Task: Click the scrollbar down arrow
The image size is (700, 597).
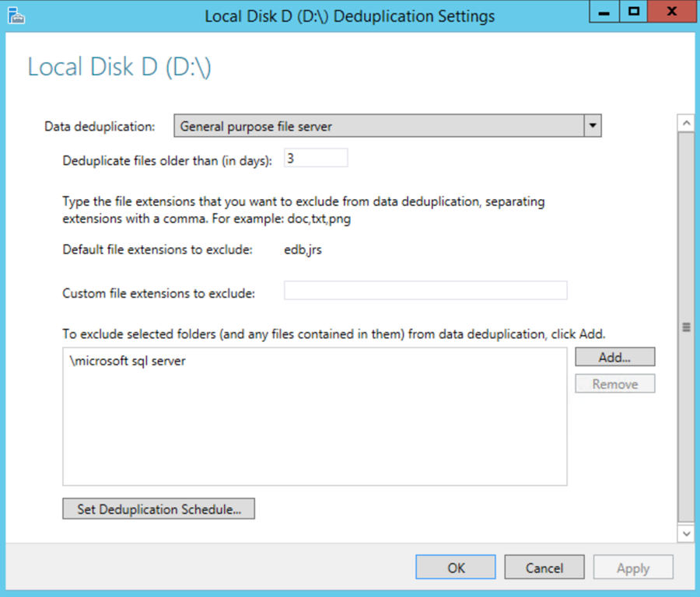Action: (686, 533)
